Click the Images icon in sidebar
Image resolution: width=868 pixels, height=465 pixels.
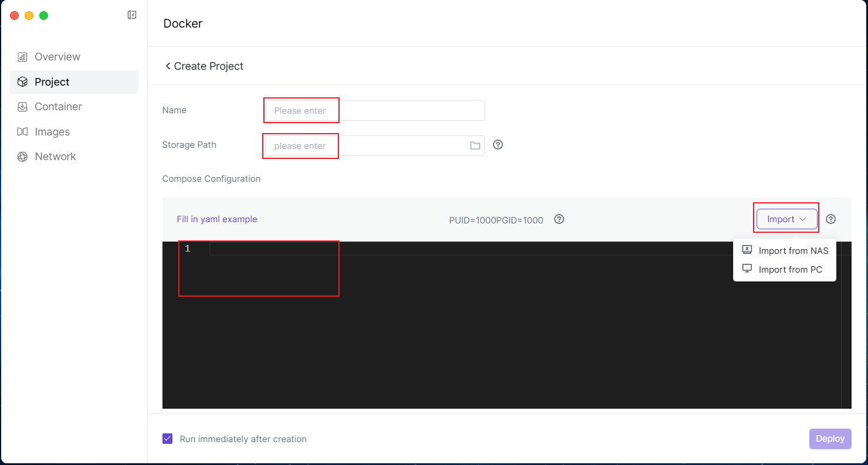[x=22, y=132]
